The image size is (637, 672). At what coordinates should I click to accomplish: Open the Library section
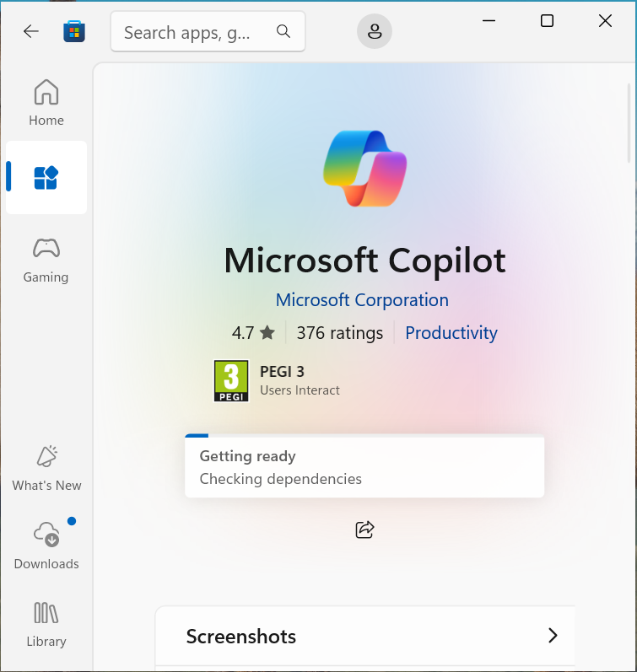[x=46, y=624]
